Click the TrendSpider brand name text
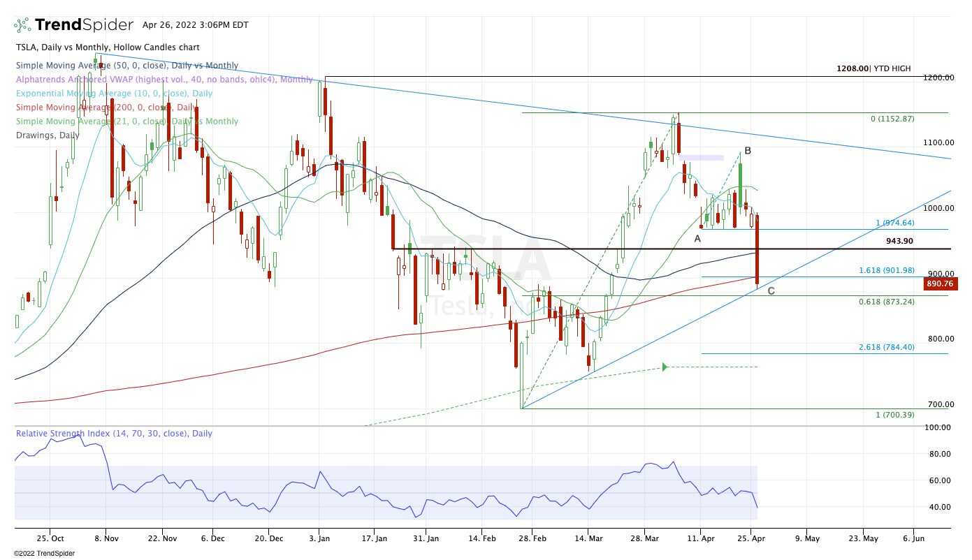The width and height of the screenshot is (972, 560). pyautogui.click(x=84, y=25)
